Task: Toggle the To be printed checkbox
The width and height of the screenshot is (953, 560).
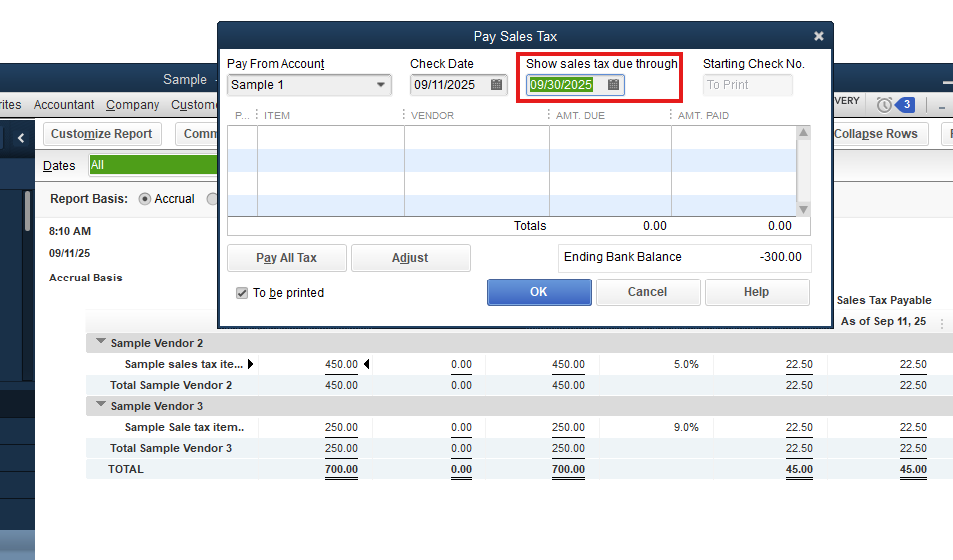Action: 242,293
